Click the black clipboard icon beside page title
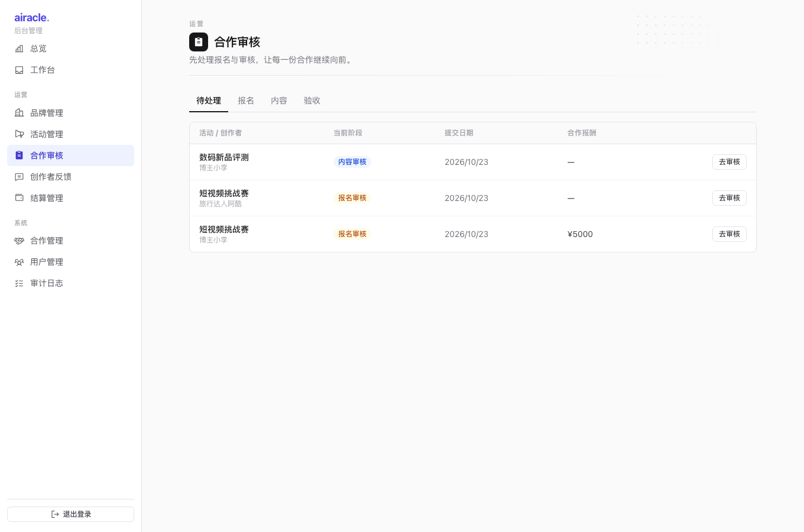Viewport: 804px width, 532px height. (199, 42)
